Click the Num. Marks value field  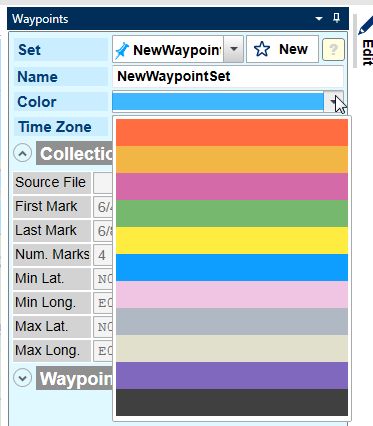103,255
